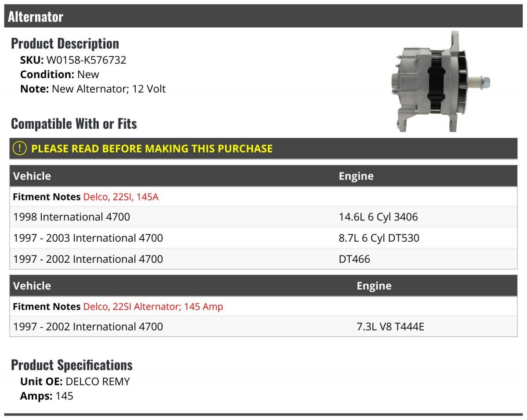Select the SKU W0158-K576732 text
Viewport: 527px width, 420px height.
[x=86, y=60]
